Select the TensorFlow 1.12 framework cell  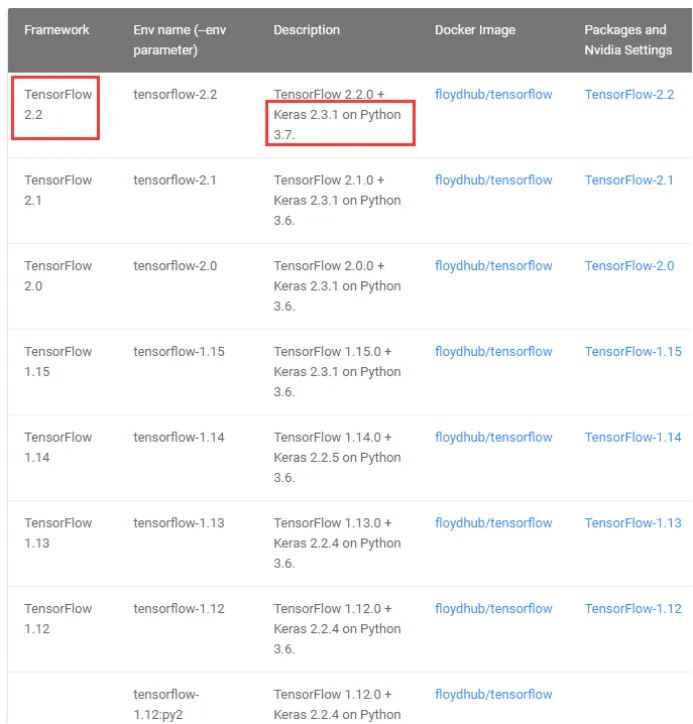[58, 619]
